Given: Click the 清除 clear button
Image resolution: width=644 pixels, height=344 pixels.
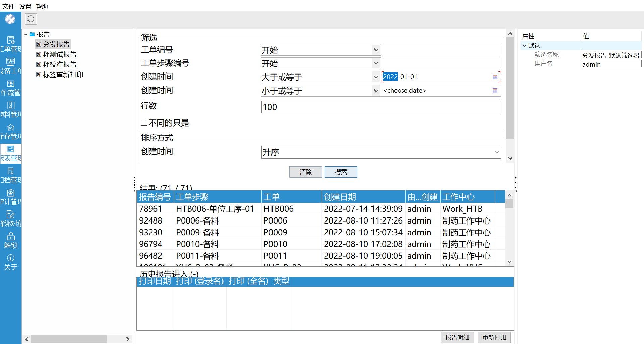Looking at the screenshot, I should (305, 172).
